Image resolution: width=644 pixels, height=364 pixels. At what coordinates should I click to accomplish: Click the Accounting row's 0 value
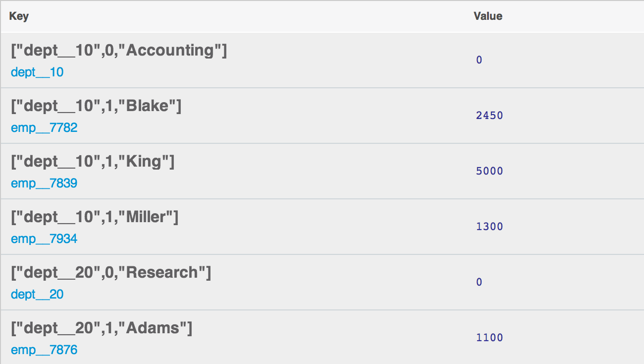pos(479,60)
